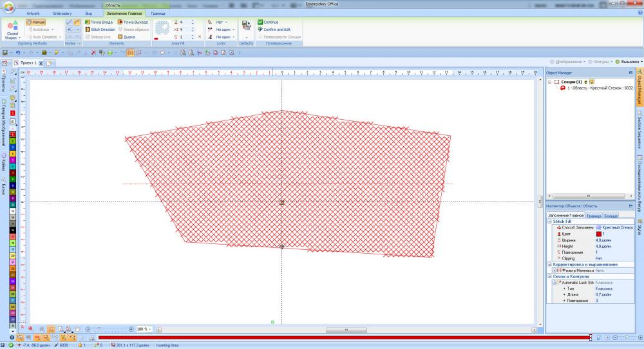
Task: Close the Проект 1 document tab
Action: tap(41, 63)
